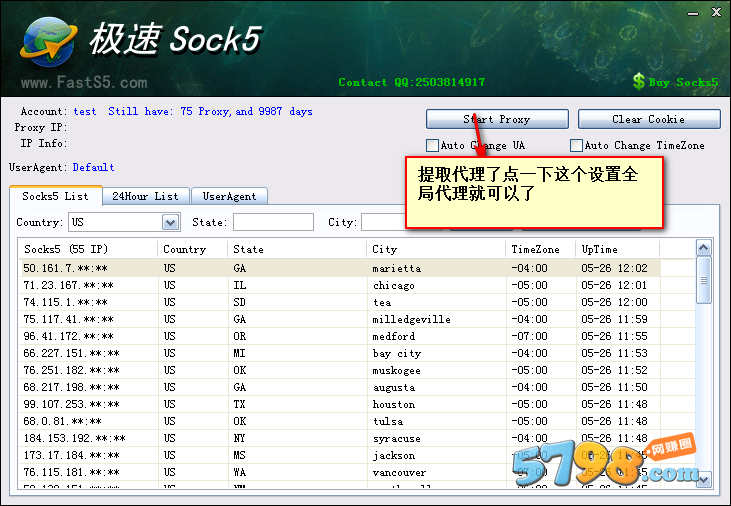Minimize the window via dash icon
Image resolution: width=731 pixels, height=506 pixels.
pos(693,14)
